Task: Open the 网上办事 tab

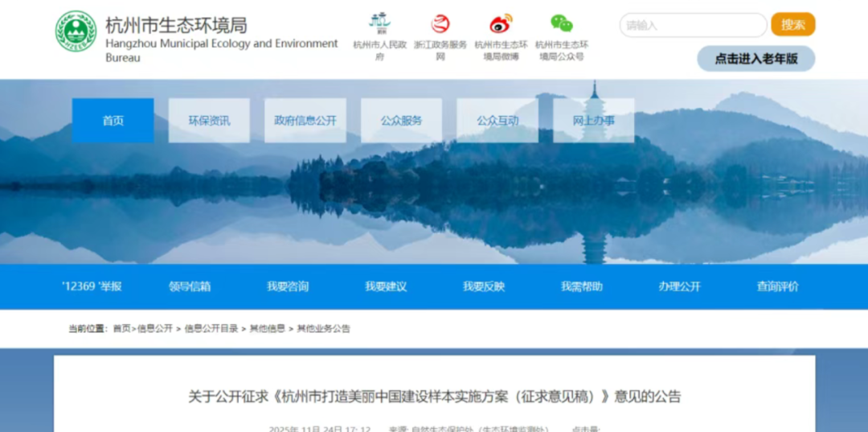Action: pyautogui.click(x=594, y=121)
